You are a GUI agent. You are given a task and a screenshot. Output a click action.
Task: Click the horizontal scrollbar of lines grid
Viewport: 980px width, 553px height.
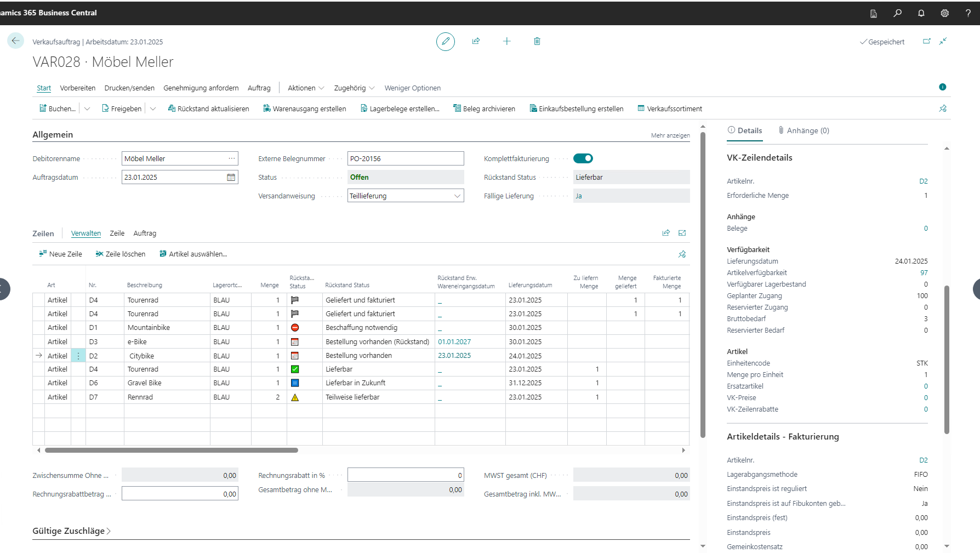tap(171, 451)
